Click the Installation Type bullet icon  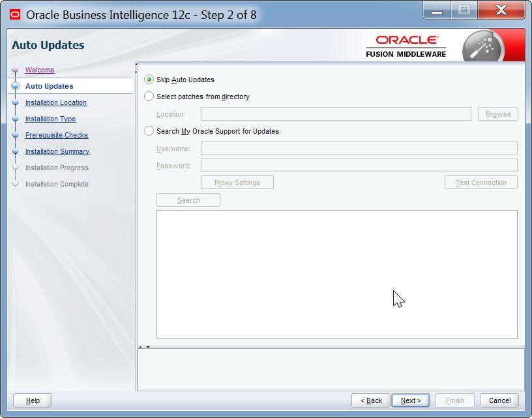15,119
